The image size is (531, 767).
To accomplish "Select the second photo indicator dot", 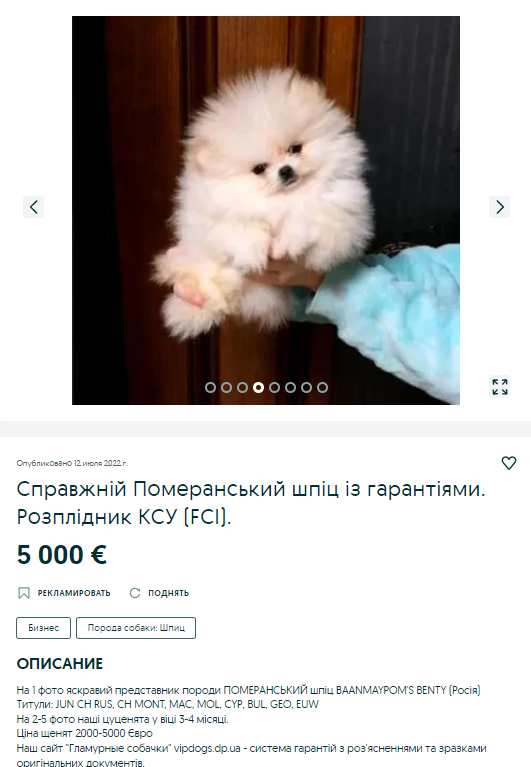I will (226, 387).
